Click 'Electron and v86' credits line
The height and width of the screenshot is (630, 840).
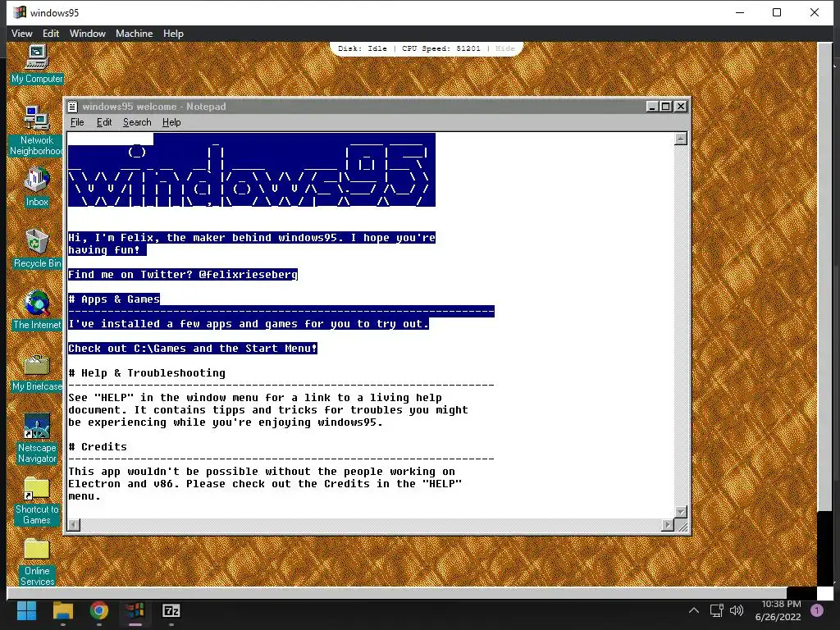265,484
